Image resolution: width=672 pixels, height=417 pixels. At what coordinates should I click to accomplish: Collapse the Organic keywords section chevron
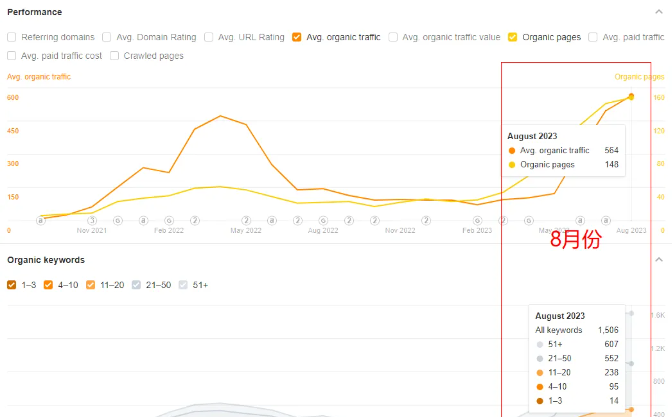(x=659, y=260)
